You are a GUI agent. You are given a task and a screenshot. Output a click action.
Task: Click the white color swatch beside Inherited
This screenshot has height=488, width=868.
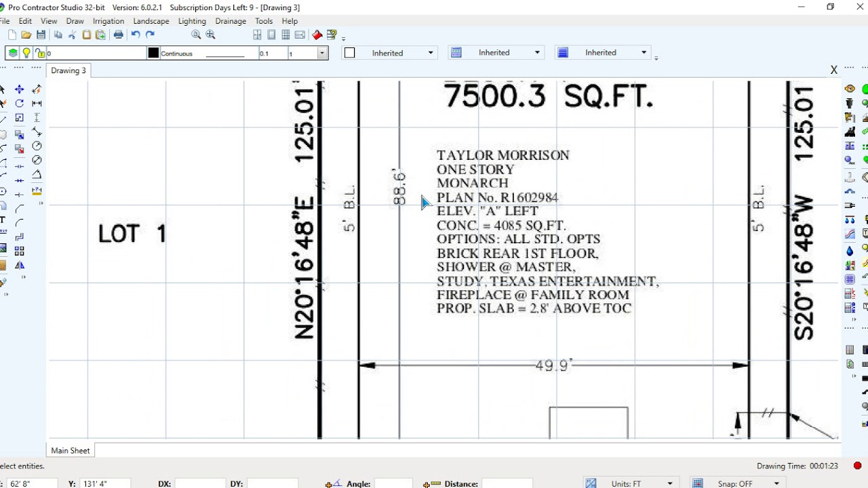tap(349, 53)
